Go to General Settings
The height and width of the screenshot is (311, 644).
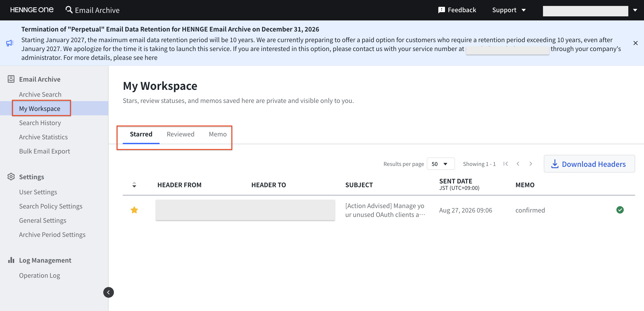(x=43, y=220)
